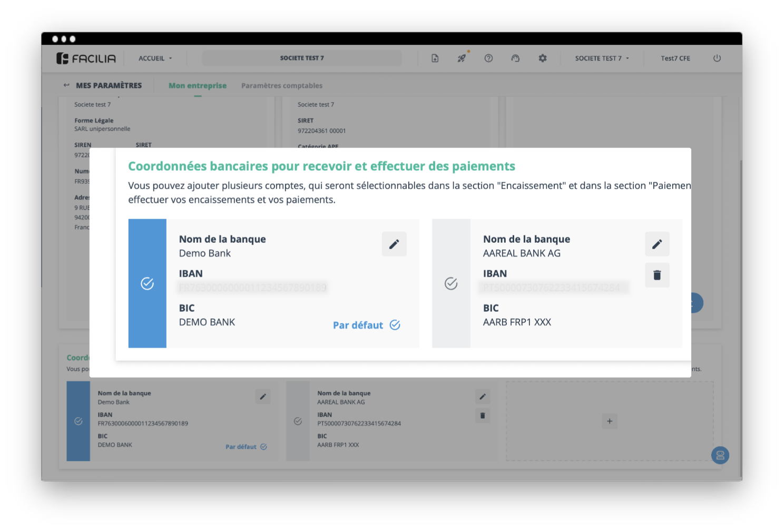
Task: Open the rocket icon in top bar
Action: pos(462,58)
